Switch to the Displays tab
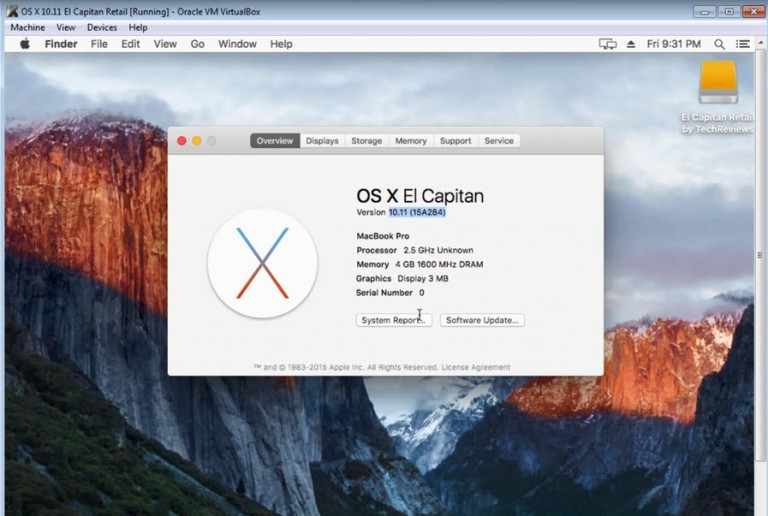Screen dimensions: 768x516 coord(322,141)
